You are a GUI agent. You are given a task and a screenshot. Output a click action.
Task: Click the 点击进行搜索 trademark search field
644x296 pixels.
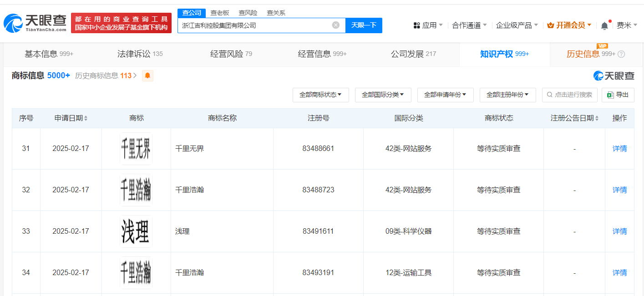(x=569, y=95)
